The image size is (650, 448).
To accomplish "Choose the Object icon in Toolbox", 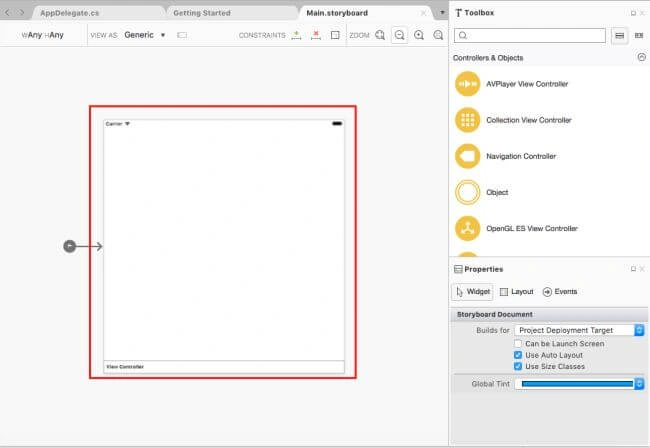I will point(467,192).
